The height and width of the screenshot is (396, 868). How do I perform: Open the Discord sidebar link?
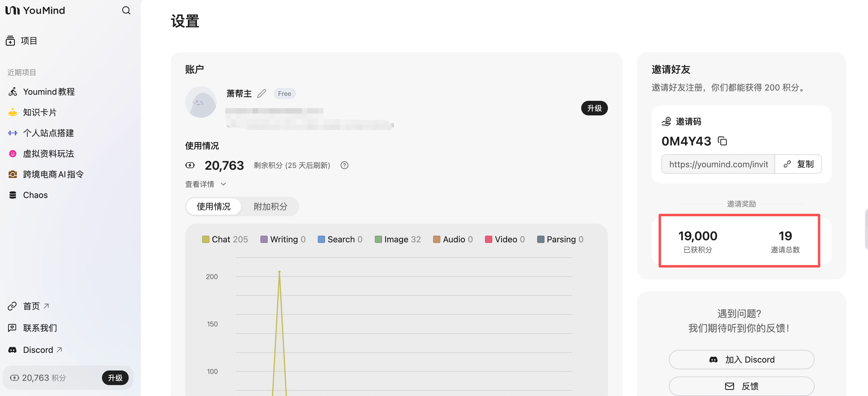[35, 350]
